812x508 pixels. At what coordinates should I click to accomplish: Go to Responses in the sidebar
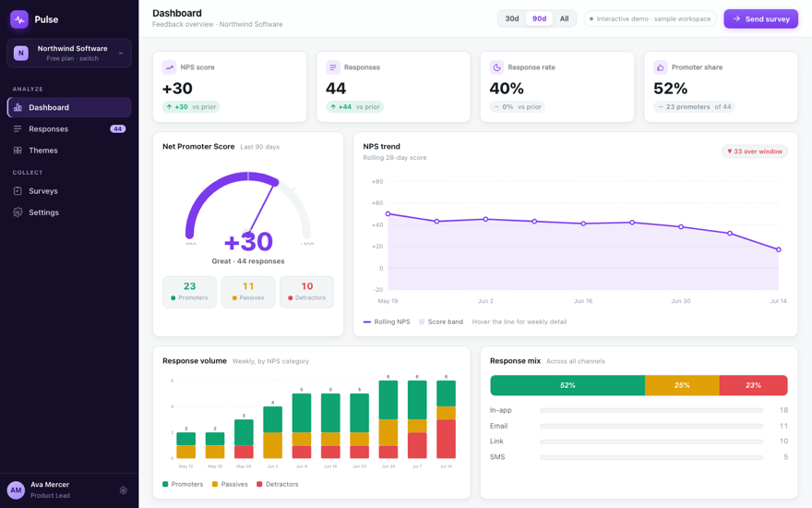click(69, 128)
